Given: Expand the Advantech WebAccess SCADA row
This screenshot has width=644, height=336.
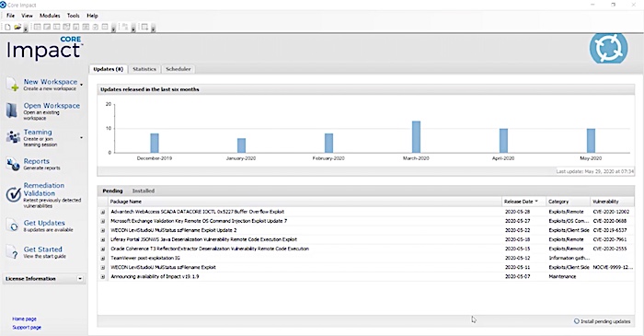Looking at the screenshot, I should coord(103,212).
